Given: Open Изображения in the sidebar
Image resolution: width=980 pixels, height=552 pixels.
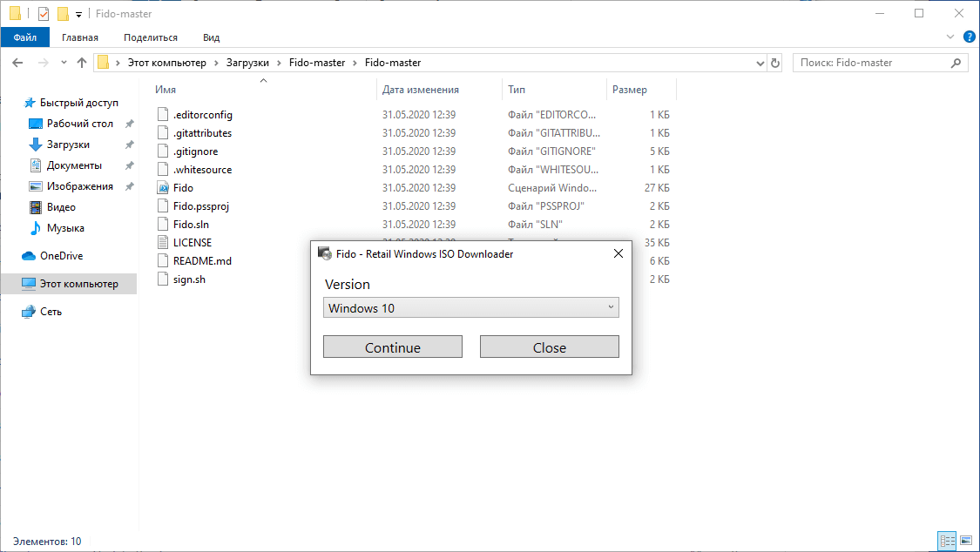Looking at the screenshot, I should click(80, 186).
